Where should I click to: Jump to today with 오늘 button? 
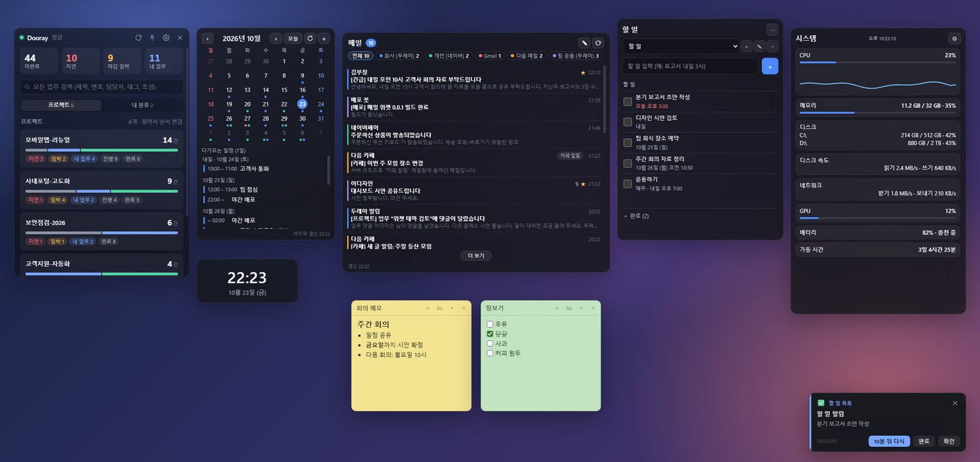(x=293, y=39)
